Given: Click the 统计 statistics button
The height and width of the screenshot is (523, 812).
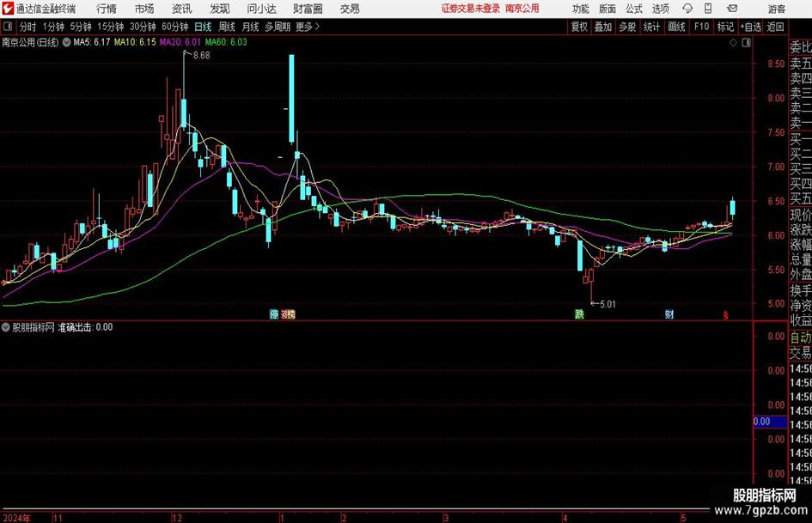Looking at the screenshot, I should coord(652,27).
